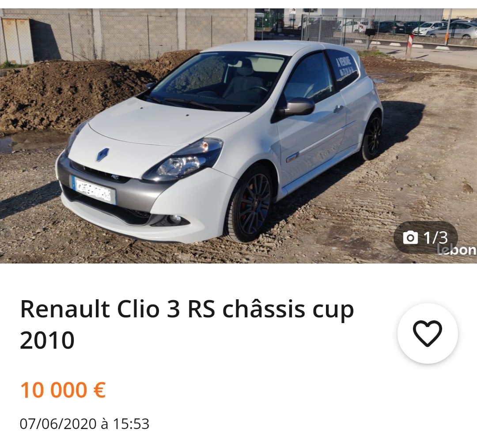The width and height of the screenshot is (477, 448).
Task: Click the camera icon on photo counter
Action: (x=410, y=237)
